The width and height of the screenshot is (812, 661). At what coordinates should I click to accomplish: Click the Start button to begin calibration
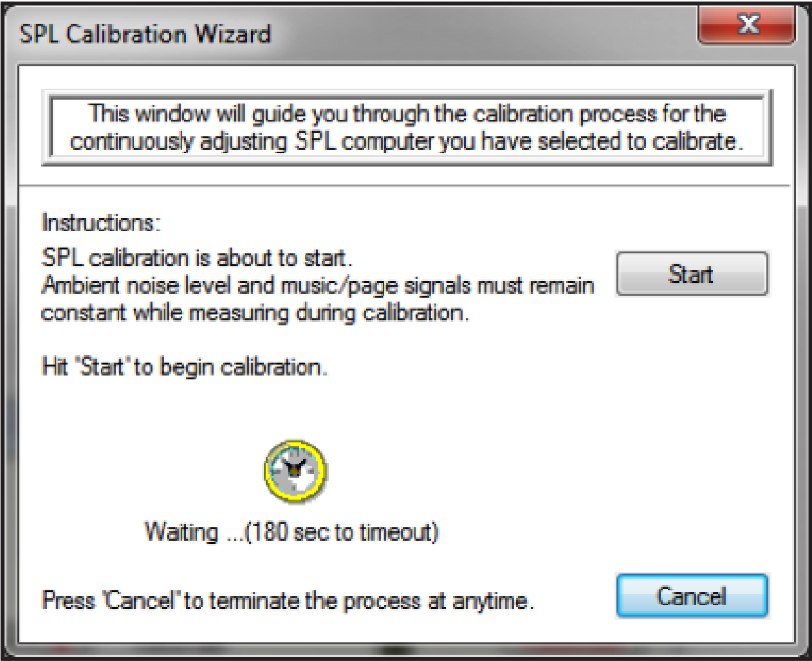point(692,274)
